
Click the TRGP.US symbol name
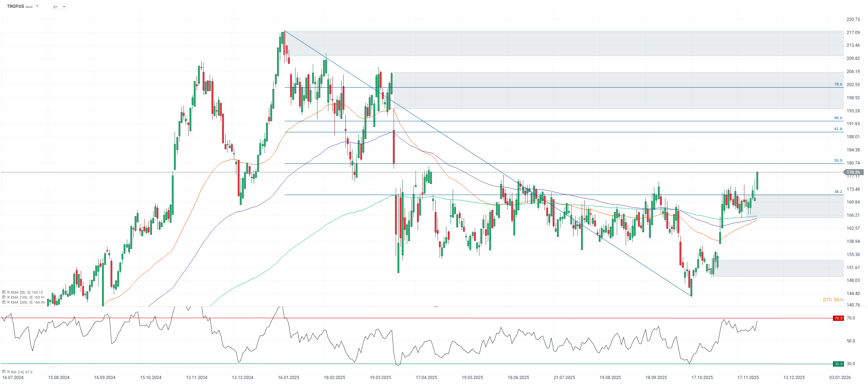click(15, 6)
